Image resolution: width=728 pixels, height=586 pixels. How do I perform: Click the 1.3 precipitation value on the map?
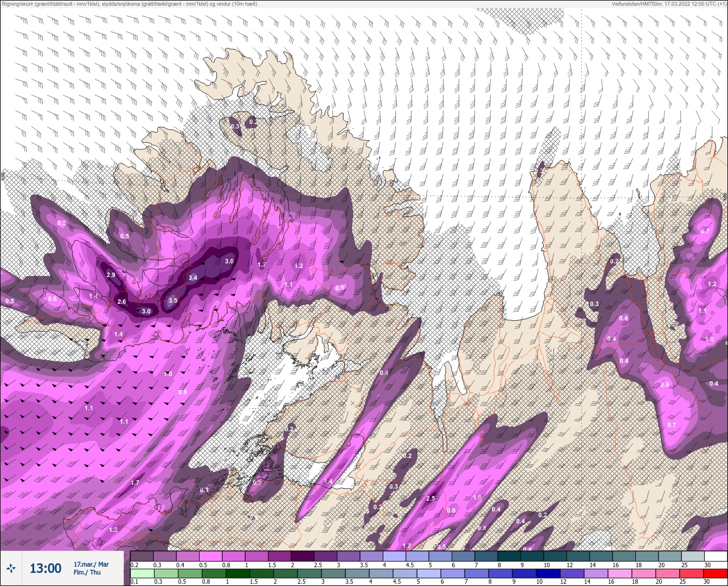click(x=113, y=530)
